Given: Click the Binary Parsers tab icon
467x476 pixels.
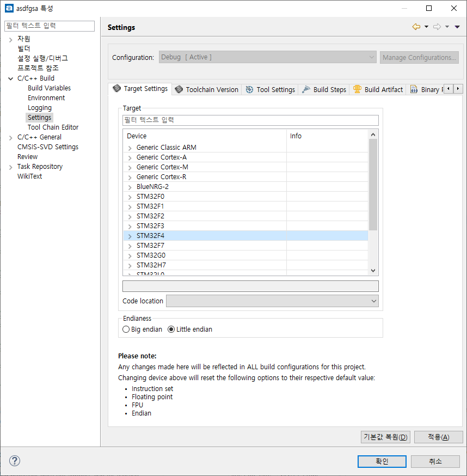Looking at the screenshot, I should [x=414, y=89].
